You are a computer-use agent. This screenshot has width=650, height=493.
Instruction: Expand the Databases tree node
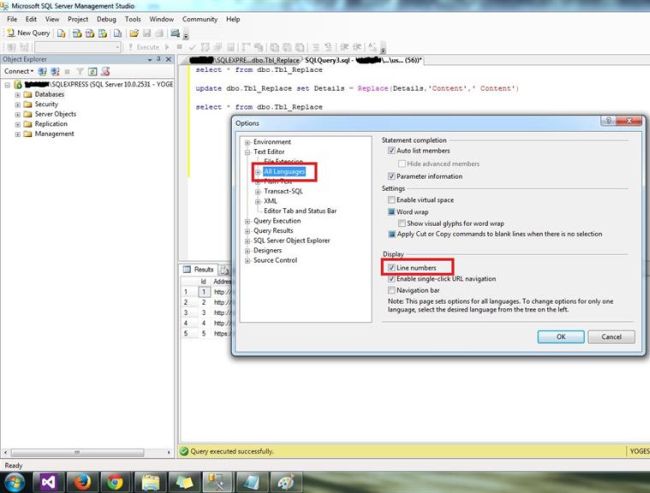click(18, 95)
